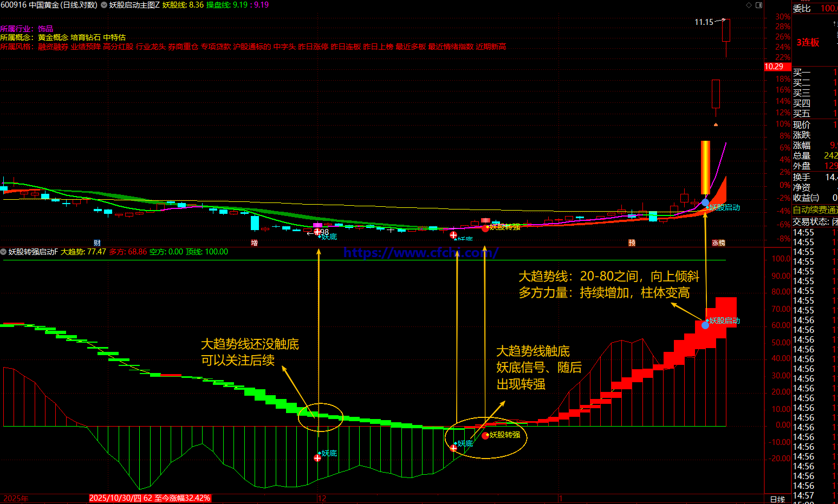The height and width of the screenshot is (504, 838).
Task: Click the 融资融券 style tag
Action: tap(53, 47)
